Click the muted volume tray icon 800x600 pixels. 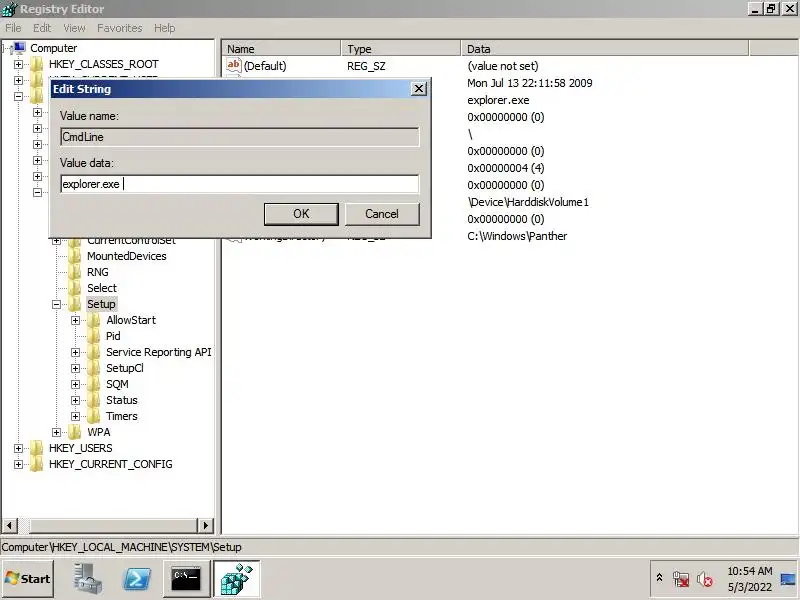pyautogui.click(x=705, y=579)
